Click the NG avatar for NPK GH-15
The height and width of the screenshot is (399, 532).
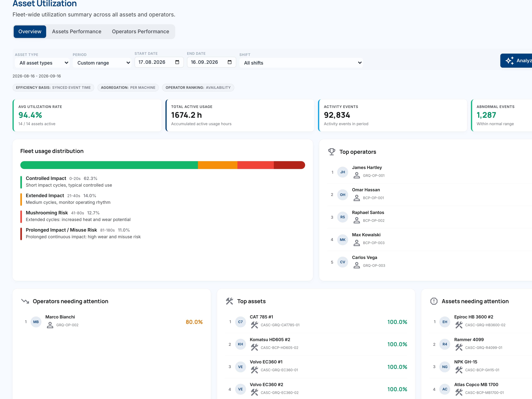click(445, 367)
